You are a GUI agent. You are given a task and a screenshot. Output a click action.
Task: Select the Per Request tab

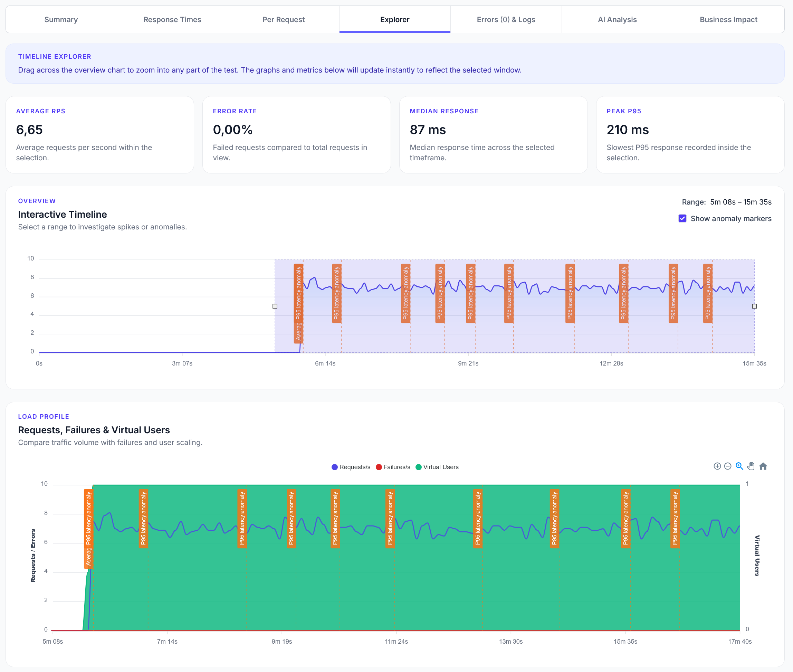point(283,19)
